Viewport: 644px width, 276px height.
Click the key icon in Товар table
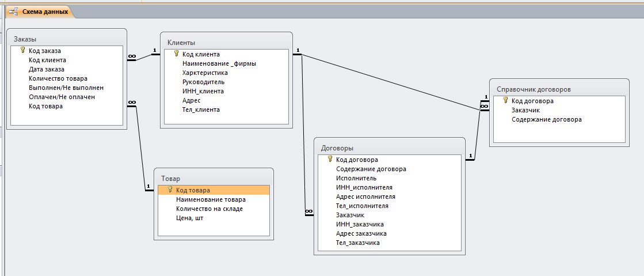pyautogui.click(x=170, y=190)
